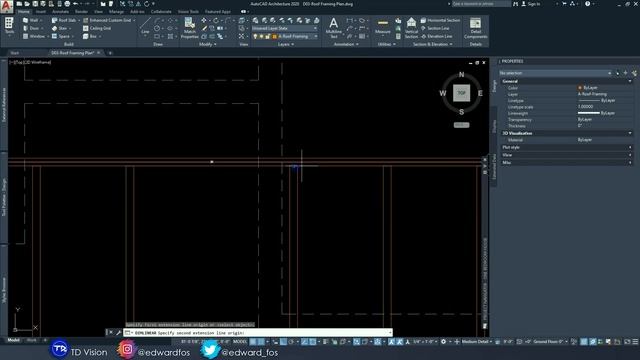Toggle layer lightbulb on/off in layer dropdown
Viewport: 640px width, 360px height.
(256, 36)
